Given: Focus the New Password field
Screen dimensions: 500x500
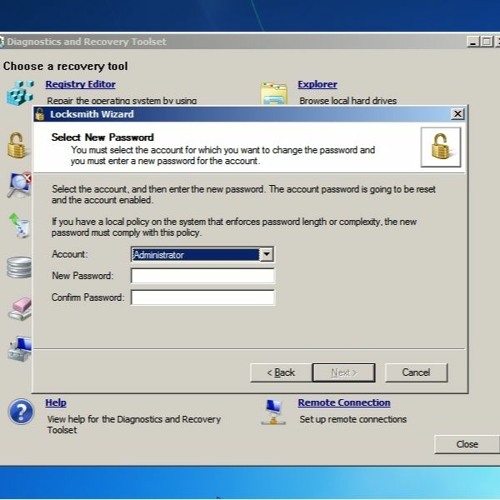Looking at the screenshot, I should coord(203,276).
